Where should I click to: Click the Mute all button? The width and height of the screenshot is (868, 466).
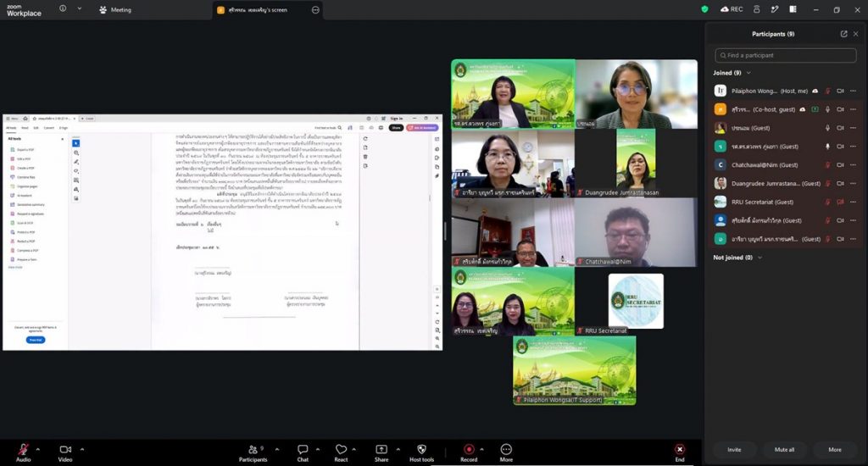(784, 449)
